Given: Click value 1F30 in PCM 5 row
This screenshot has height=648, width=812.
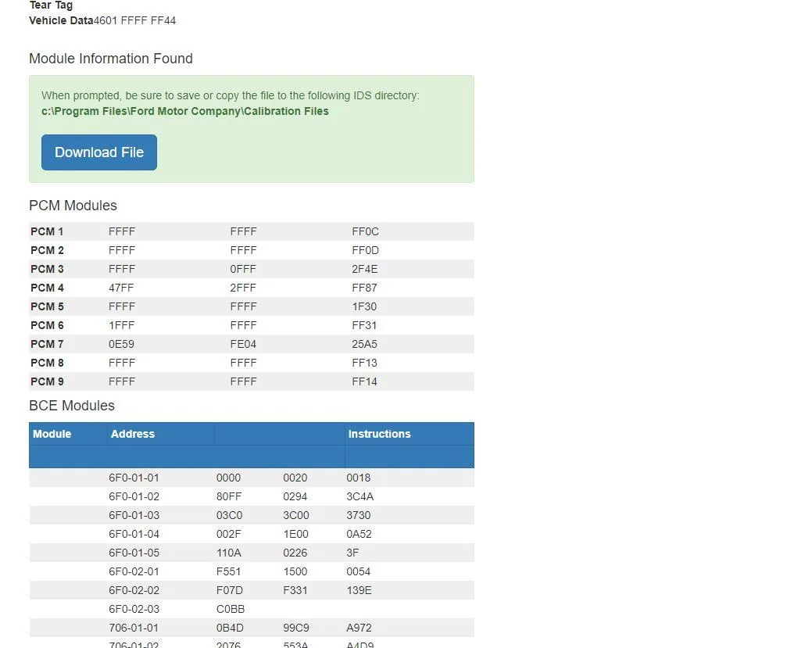Looking at the screenshot, I should pos(364,306).
